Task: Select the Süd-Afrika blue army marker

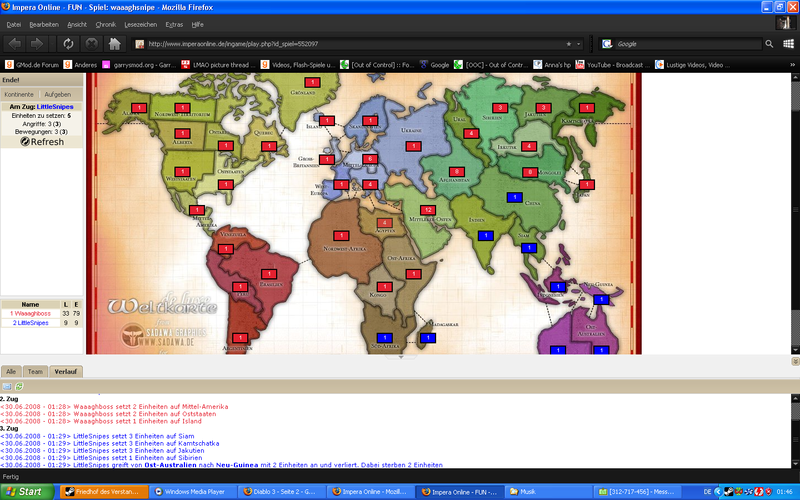Action: coord(384,338)
